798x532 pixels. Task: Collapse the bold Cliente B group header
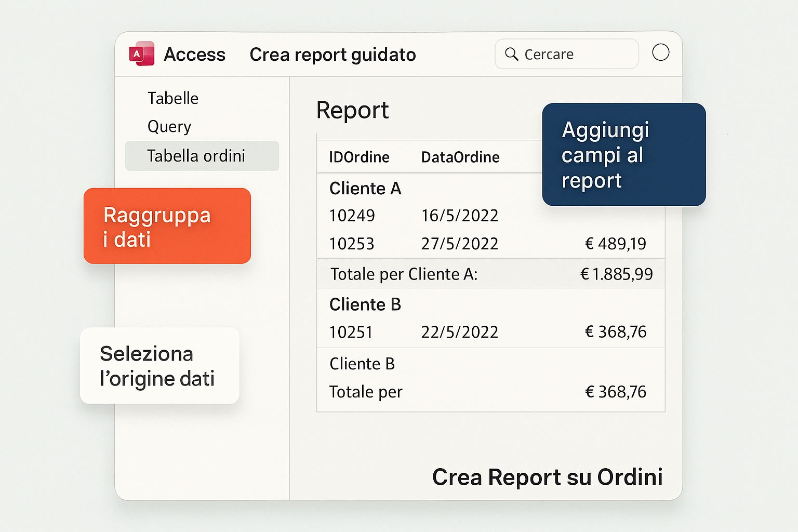coord(365,304)
